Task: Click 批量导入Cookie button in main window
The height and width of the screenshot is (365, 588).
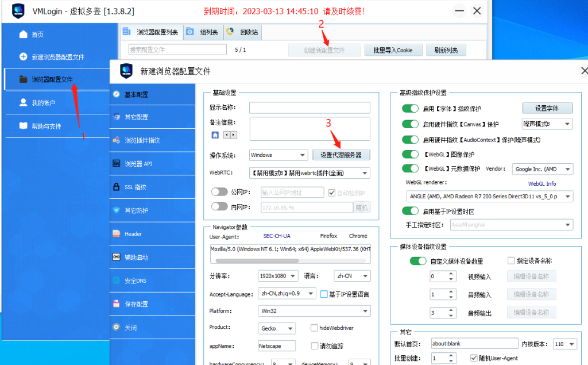Action: click(x=393, y=50)
